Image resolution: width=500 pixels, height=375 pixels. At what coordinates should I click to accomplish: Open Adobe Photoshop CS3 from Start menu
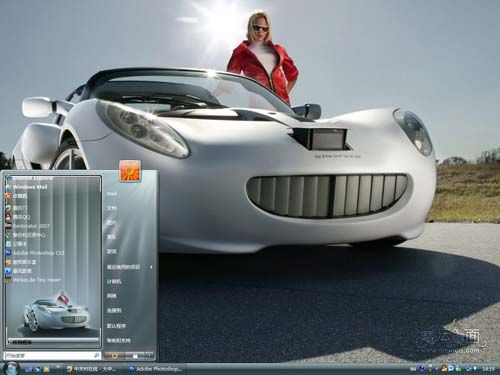click(35, 253)
